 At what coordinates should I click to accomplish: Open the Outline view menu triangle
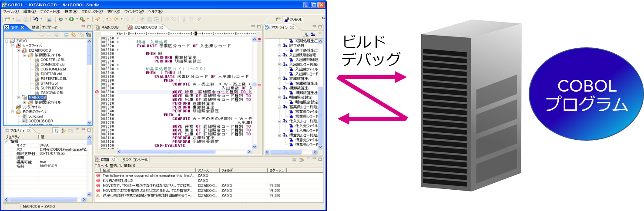pos(320,34)
